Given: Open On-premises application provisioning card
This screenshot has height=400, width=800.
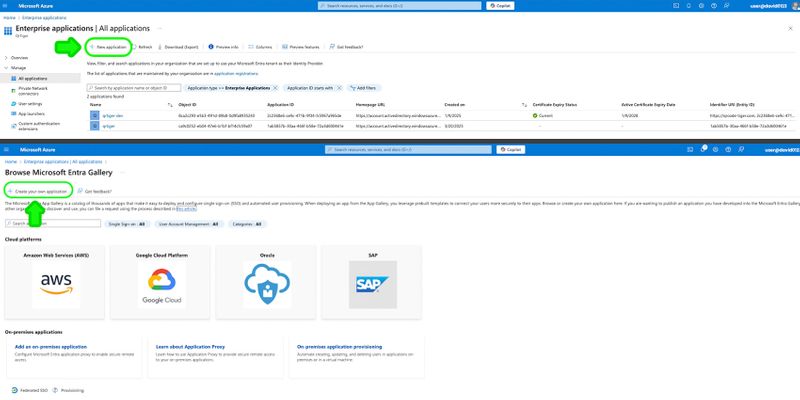Looking at the screenshot, I should point(356,358).
